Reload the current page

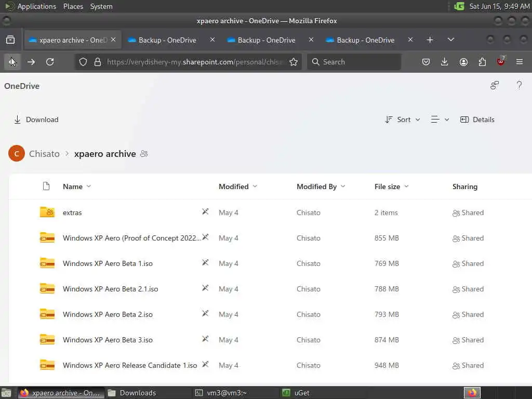50,62
